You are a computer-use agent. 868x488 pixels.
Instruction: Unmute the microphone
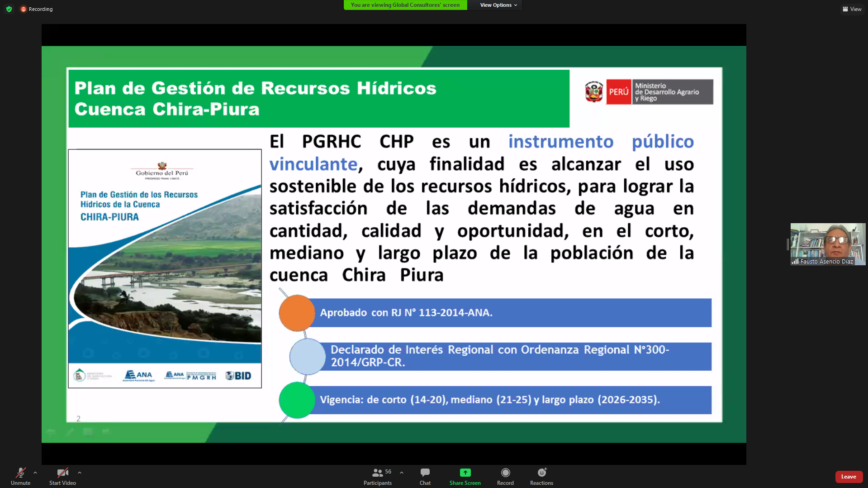click(20, 476)
